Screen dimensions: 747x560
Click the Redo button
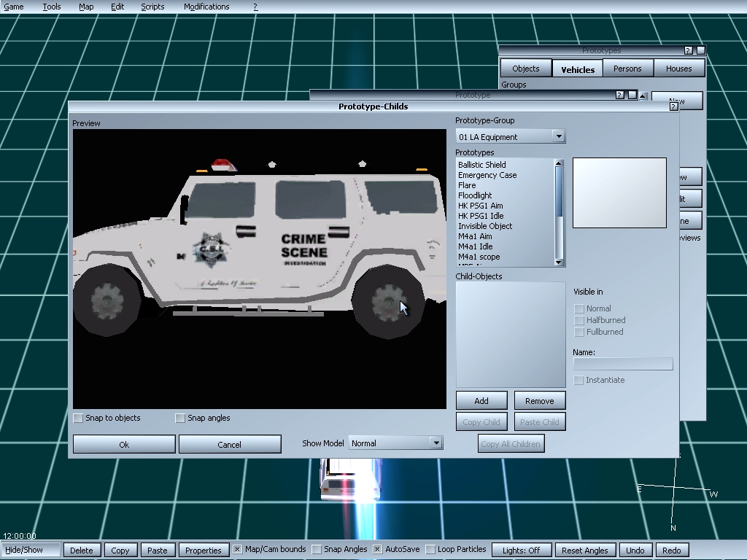[672, 550]
